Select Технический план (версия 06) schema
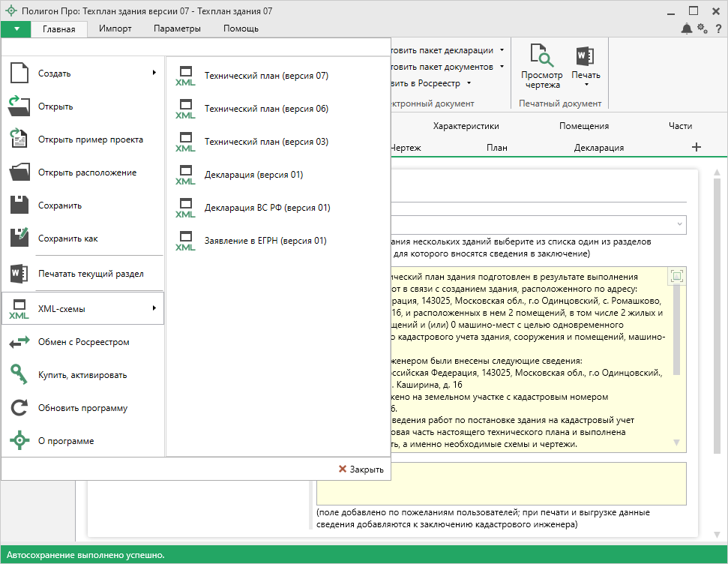 [x=266, y=109]
